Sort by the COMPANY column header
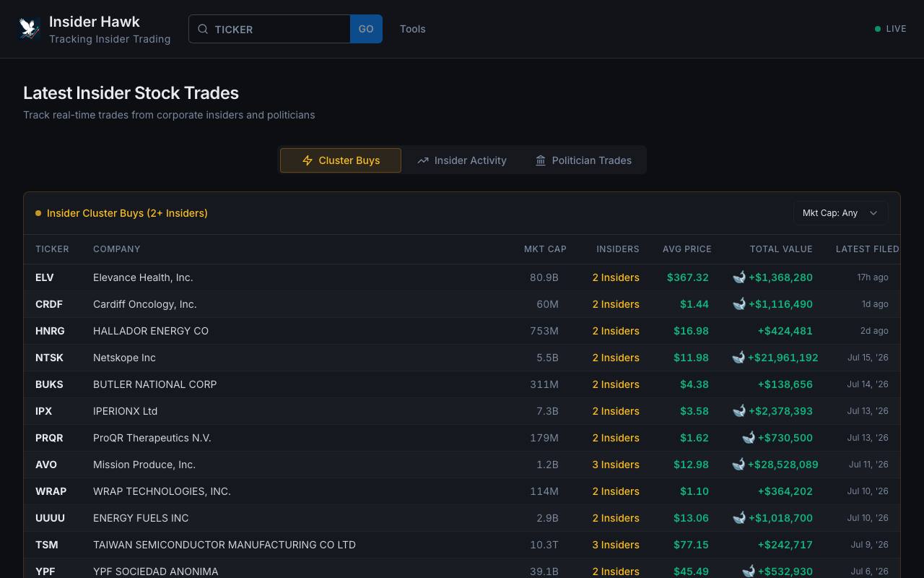The width and height of the screenshot is (924, 578). (x=117, y=249)
